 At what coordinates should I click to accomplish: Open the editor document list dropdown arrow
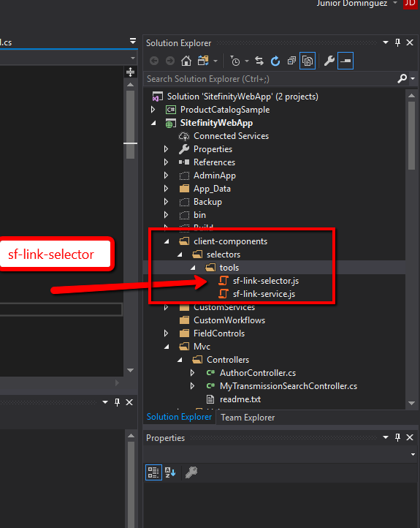133,41
